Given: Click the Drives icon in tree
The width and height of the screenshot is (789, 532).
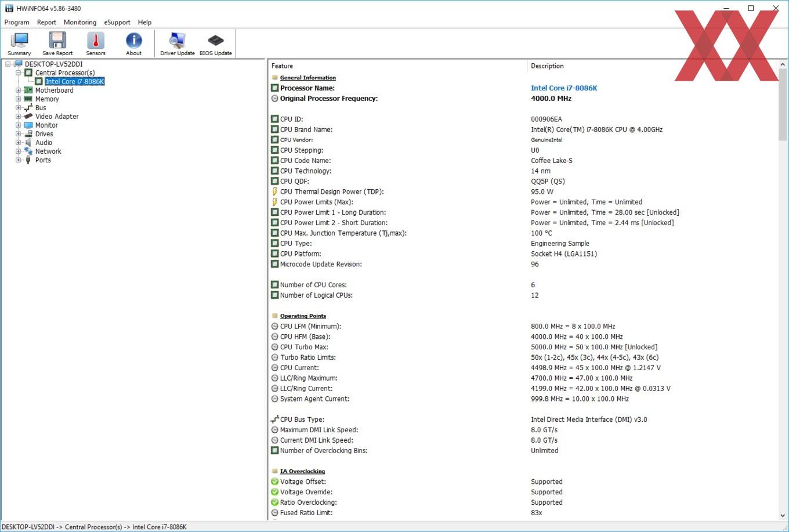Looking at the screenshot, I should 28,133.
